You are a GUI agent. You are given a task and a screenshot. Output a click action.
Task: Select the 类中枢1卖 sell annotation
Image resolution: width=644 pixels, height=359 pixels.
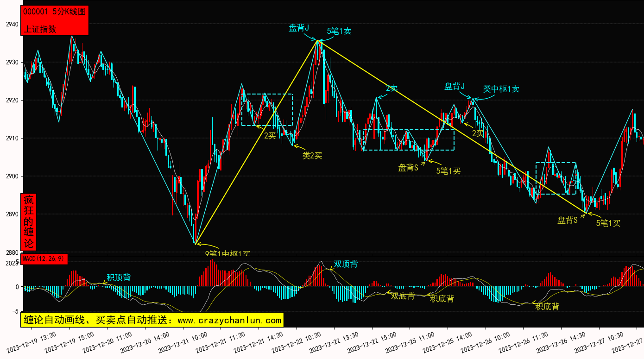pyautogui.click(x=501, y=89)
